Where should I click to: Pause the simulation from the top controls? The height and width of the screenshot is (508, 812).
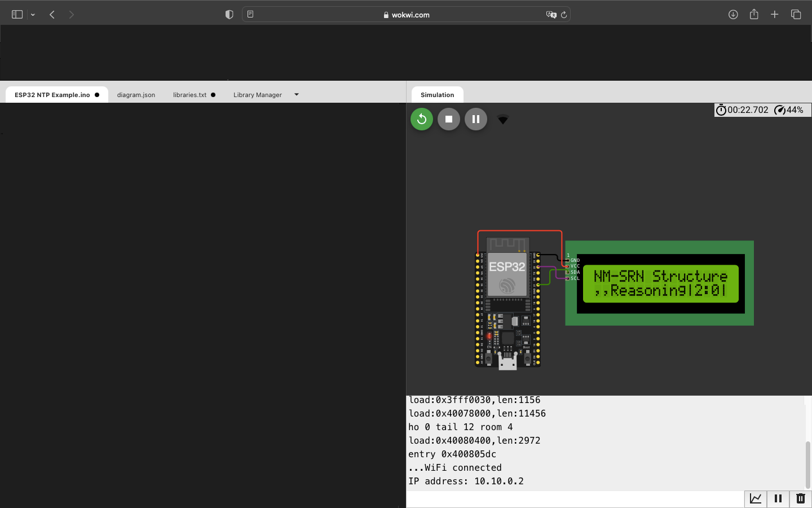tap(476, 119)
